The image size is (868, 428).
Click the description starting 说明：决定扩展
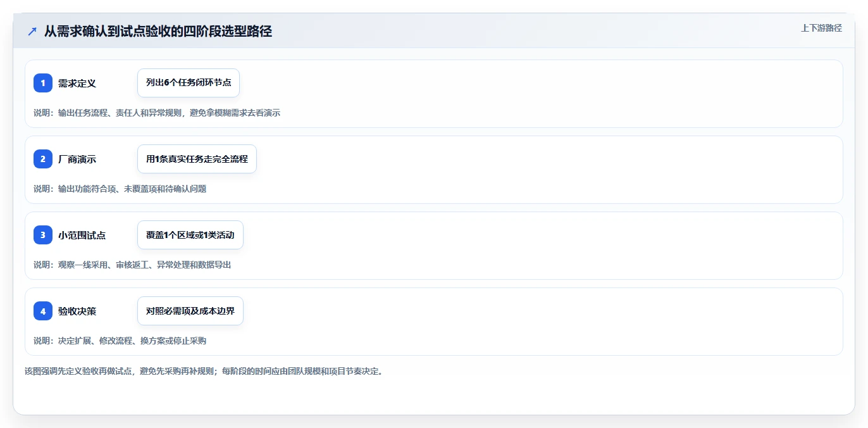[120, 341]
